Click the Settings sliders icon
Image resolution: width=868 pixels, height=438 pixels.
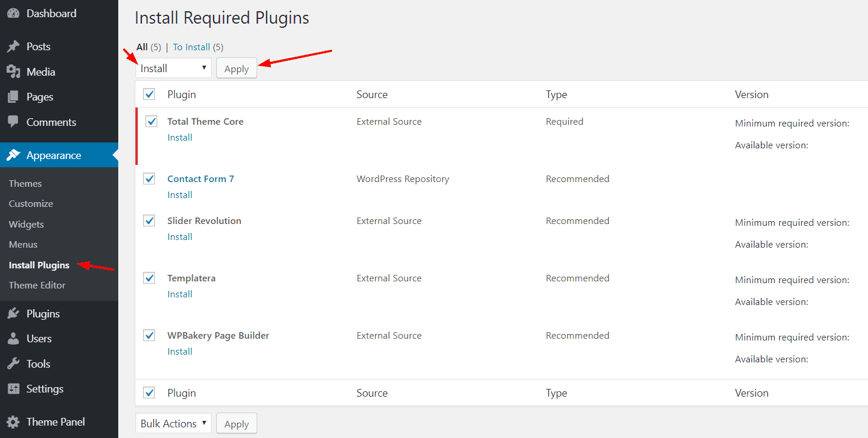pos(13,389)
